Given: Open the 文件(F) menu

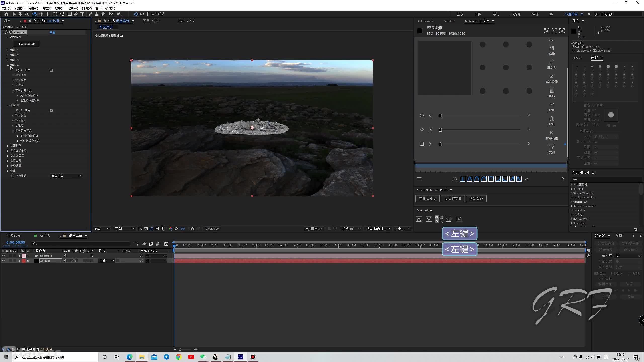Looking at the screenshot, I should click(7, 8).
